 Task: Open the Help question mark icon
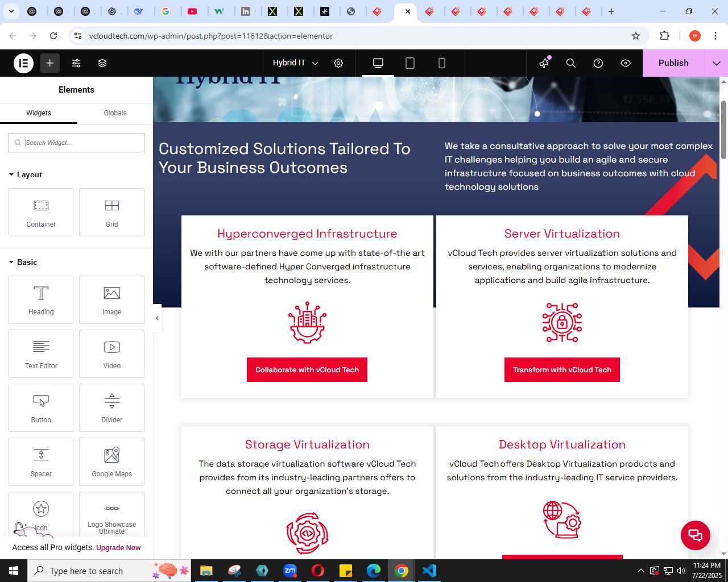[x=598, y=63]
